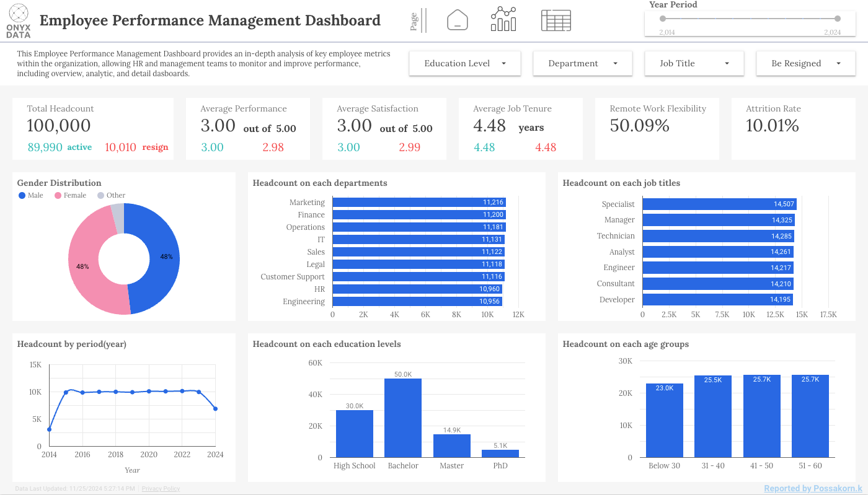Click the Onyx Data logo
The width and height of the screenshot is (868, 495).
click(x=19, y=20)
